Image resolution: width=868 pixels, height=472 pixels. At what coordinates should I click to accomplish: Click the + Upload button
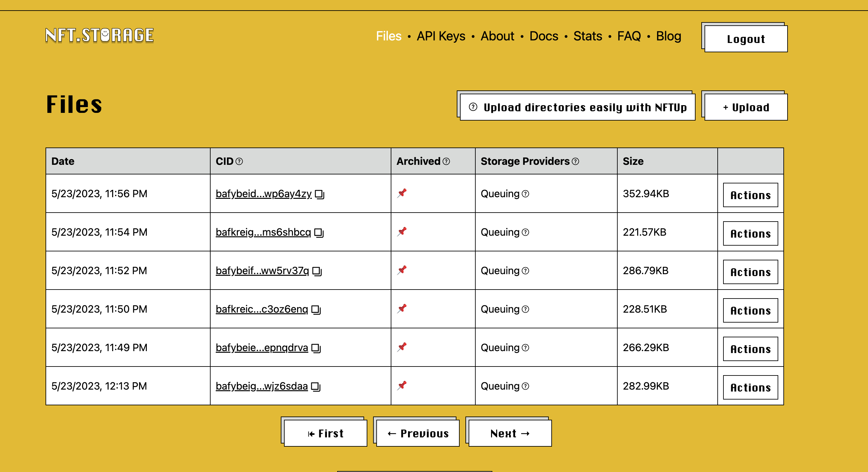pos(746,107)
